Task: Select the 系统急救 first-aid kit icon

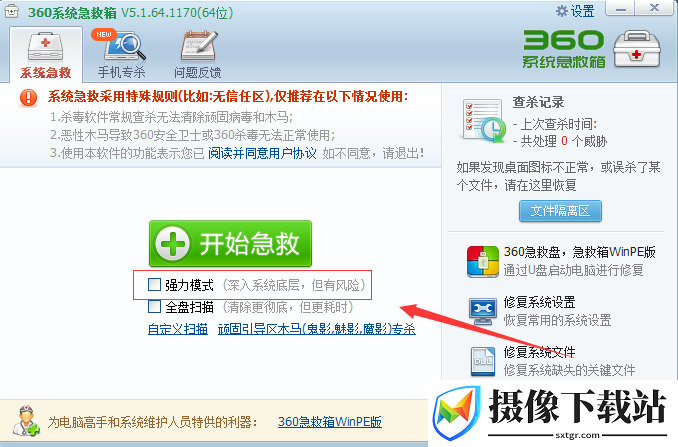Action: pyautogui.click(x=45, y=47)
